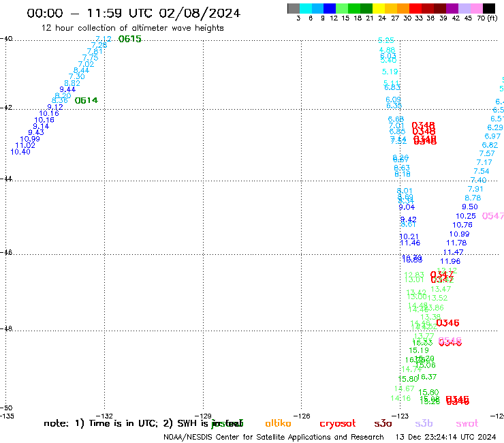Select the '6.09' wave height reading

click(393, 100)
